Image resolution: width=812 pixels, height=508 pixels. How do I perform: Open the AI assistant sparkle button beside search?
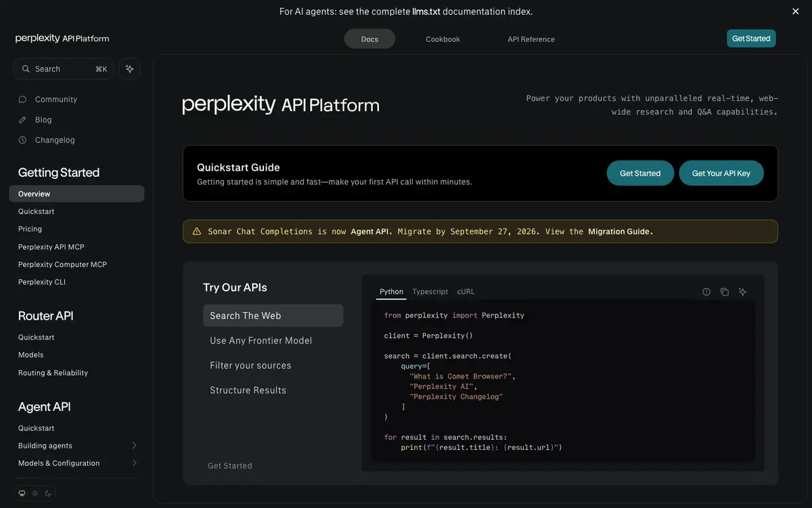[130, 68]
